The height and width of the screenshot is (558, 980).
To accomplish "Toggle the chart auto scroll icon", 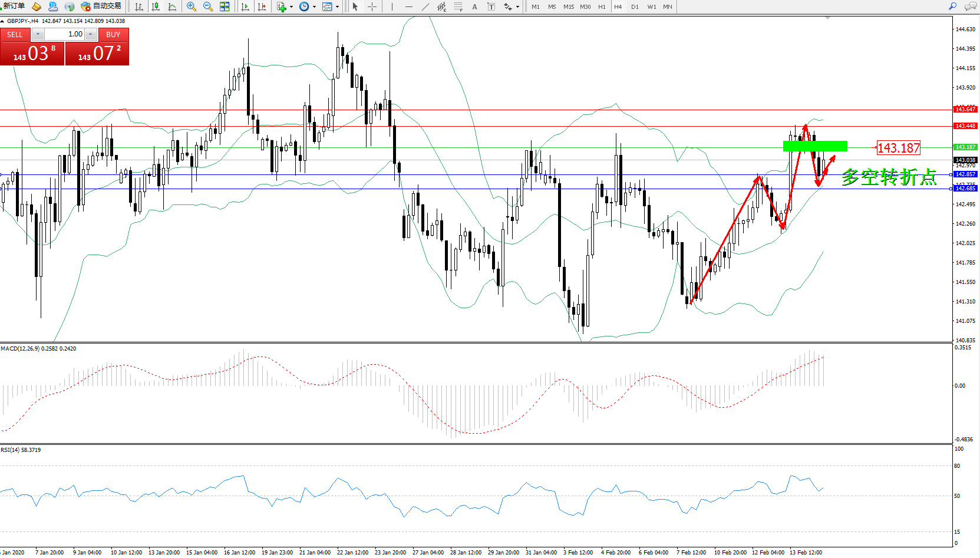I will 245,6.
